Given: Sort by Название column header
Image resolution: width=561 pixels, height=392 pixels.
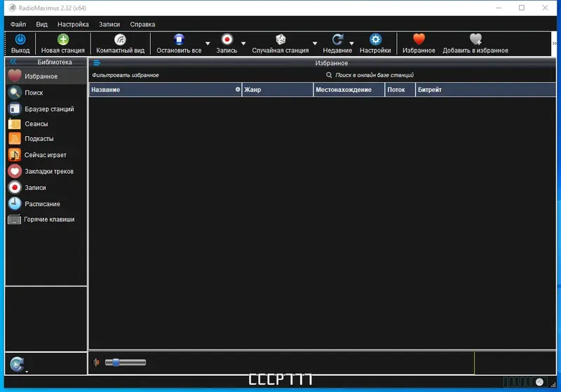Looking at the screenshot, I should 165,90.
